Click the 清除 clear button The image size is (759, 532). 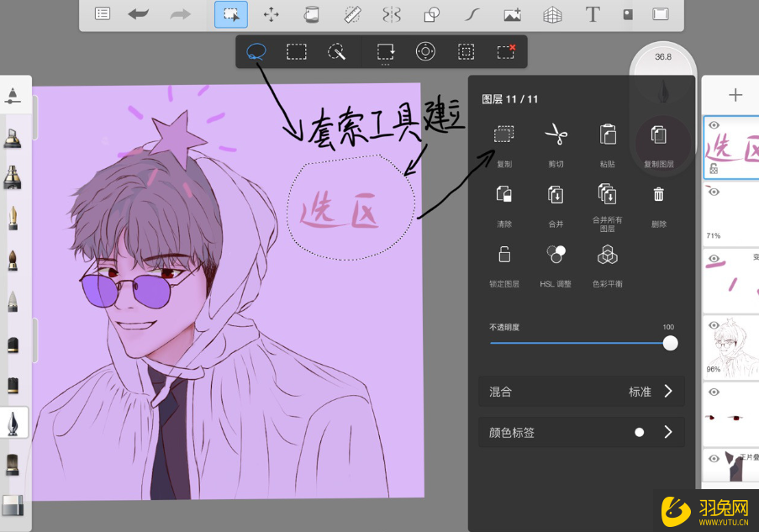tap(503, 193)
